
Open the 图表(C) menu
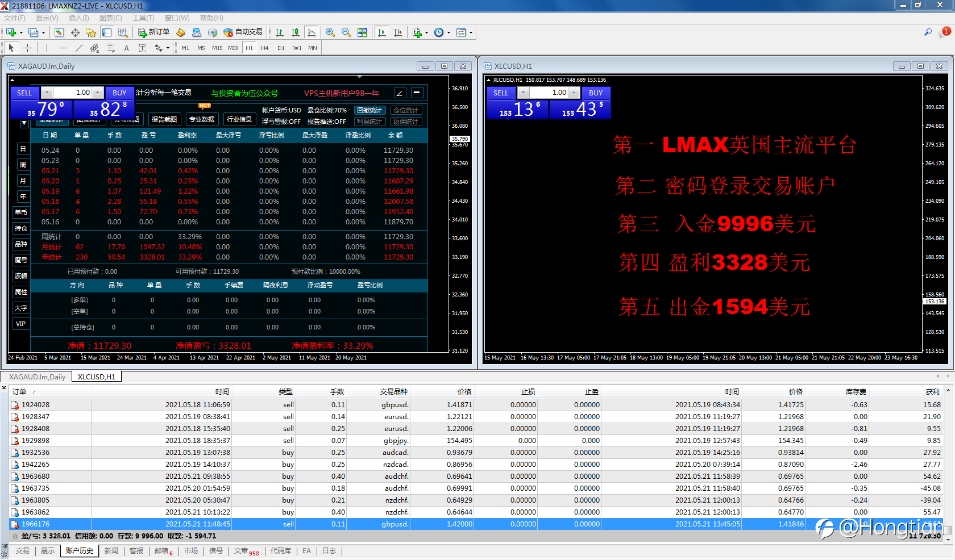coord(111,18)
